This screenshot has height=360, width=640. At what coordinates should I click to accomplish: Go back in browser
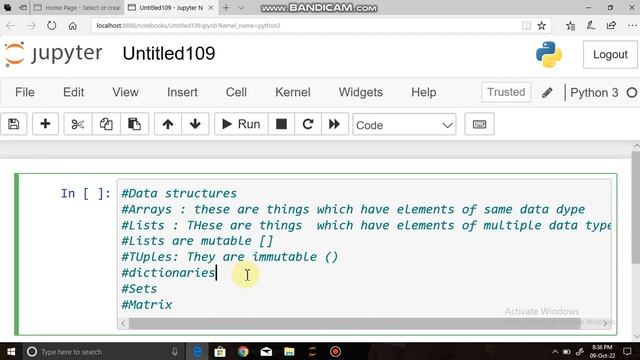(x=11, y=26)
